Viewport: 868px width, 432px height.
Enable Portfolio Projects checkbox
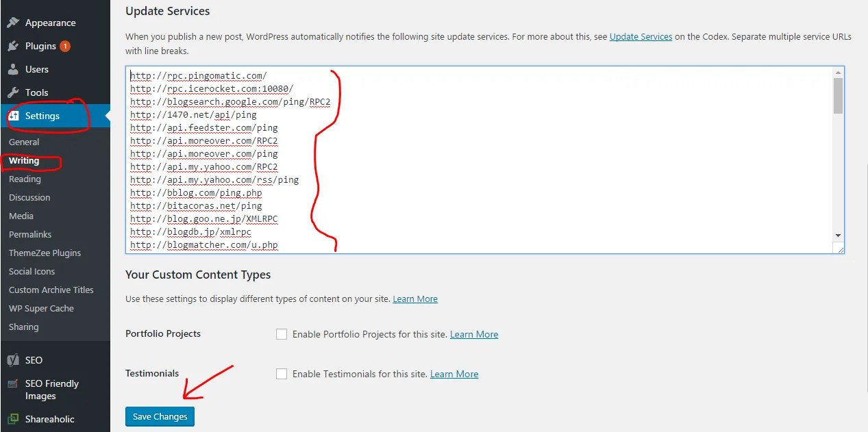tap(282, 334)
